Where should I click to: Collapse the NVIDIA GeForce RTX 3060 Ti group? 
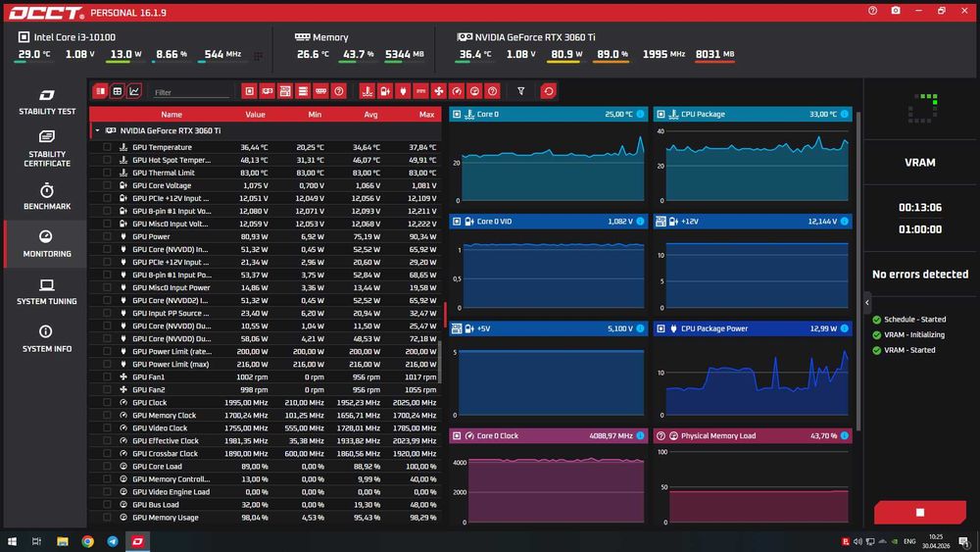coord(97,130)
